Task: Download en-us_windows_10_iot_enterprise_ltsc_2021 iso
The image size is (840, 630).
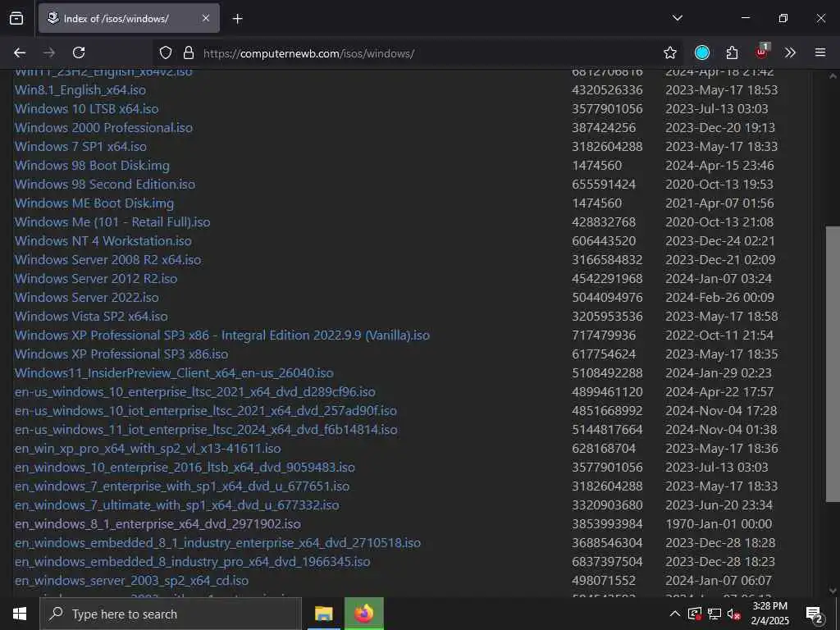Action: click(206, 410)
